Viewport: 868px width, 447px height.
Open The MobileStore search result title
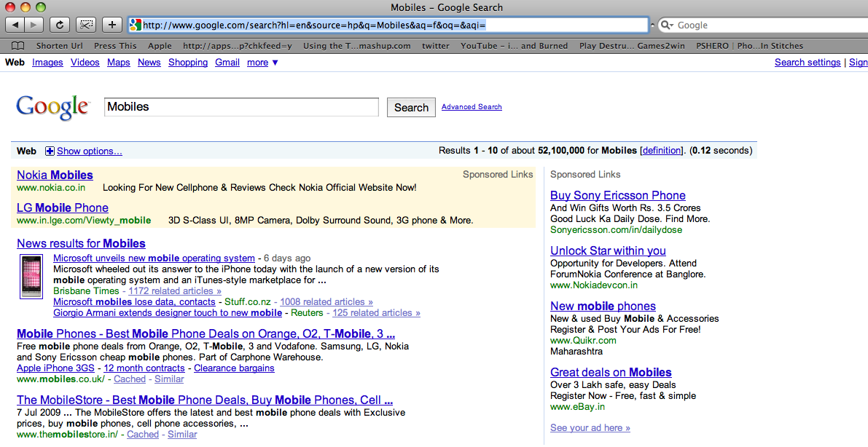pos(205,400)
